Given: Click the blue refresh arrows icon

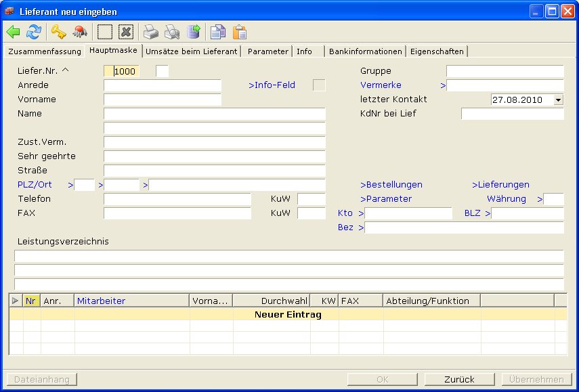Looking at the screenshot, I should point(34,32).
